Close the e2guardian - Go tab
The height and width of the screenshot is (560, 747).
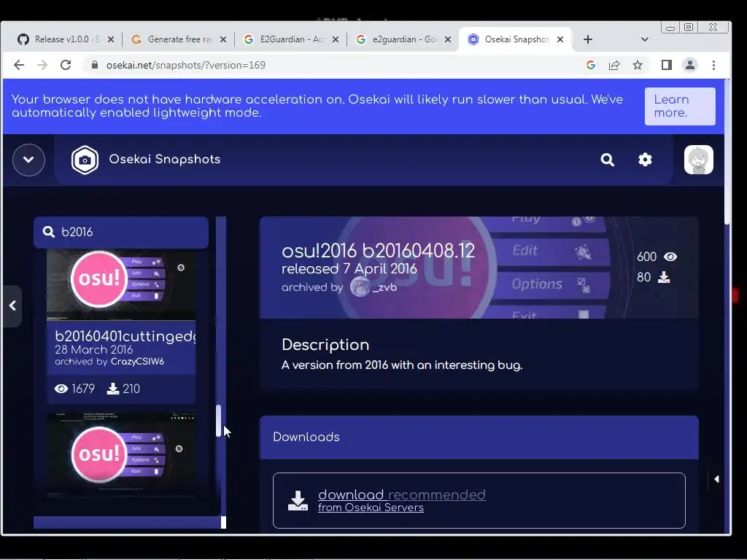click(448, 39)
